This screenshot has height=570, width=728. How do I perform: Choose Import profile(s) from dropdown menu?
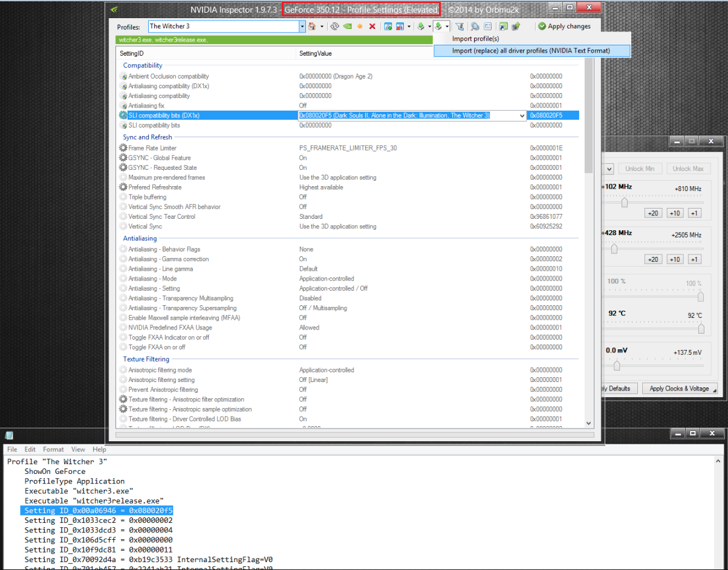pos(476,39)
